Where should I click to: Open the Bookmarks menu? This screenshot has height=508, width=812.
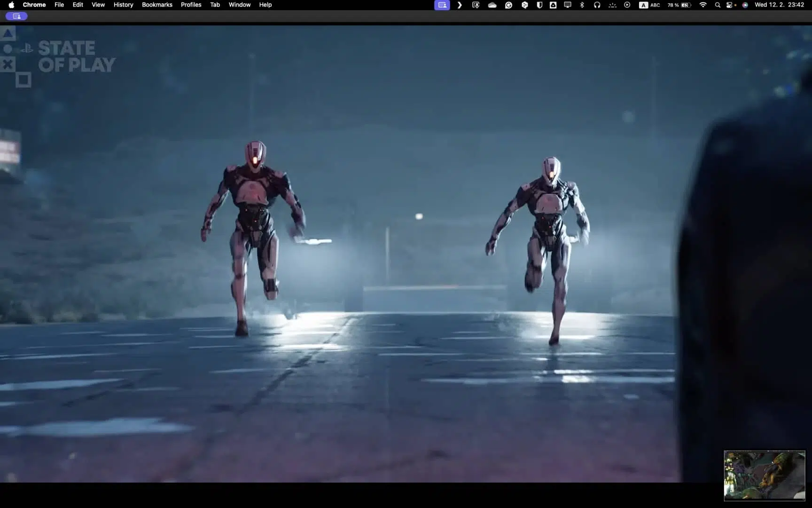point(157,5)
